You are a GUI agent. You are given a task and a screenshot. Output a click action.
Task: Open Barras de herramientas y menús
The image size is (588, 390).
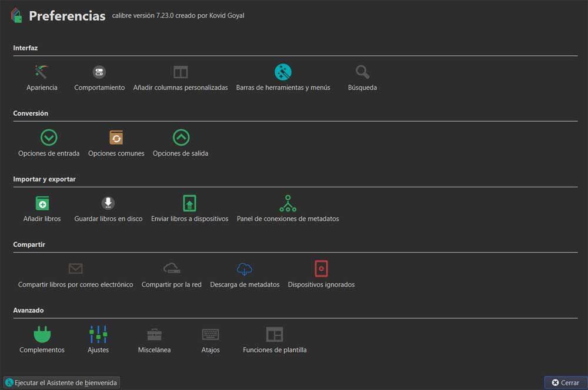[283, 72]
